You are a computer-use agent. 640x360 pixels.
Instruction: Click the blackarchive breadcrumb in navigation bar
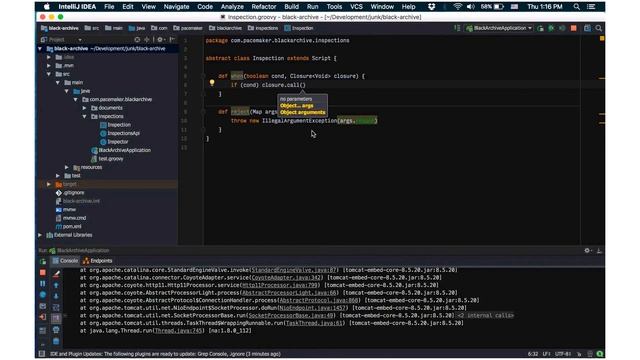click(225, 28)
